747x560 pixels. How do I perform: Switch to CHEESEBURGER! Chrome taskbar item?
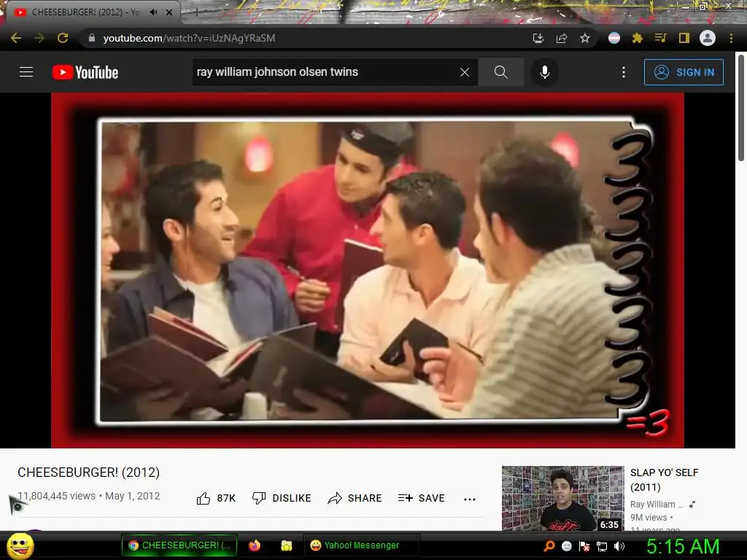(179, 545)
